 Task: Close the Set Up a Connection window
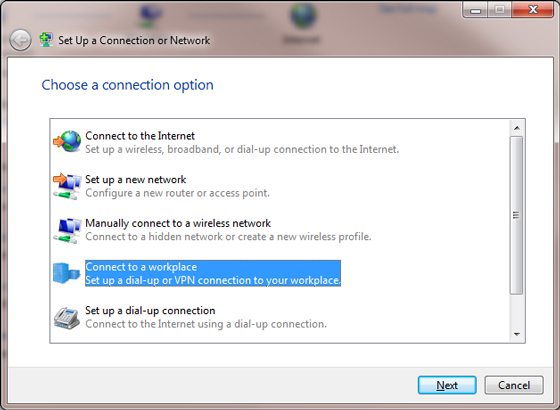click(533, 9)
